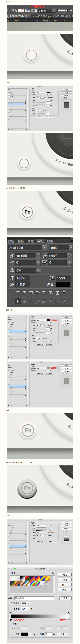Click the vertical scale 100% field

click(23, 278)
